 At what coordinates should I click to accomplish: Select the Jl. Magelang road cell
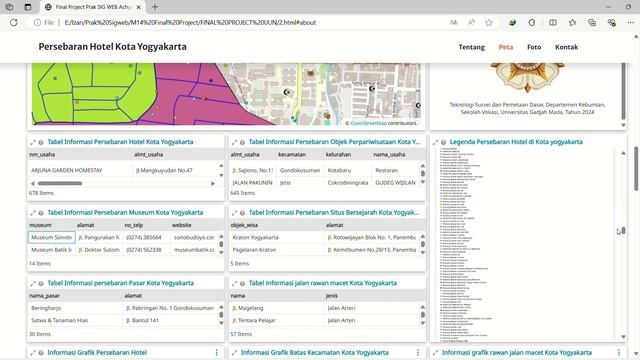277,308
